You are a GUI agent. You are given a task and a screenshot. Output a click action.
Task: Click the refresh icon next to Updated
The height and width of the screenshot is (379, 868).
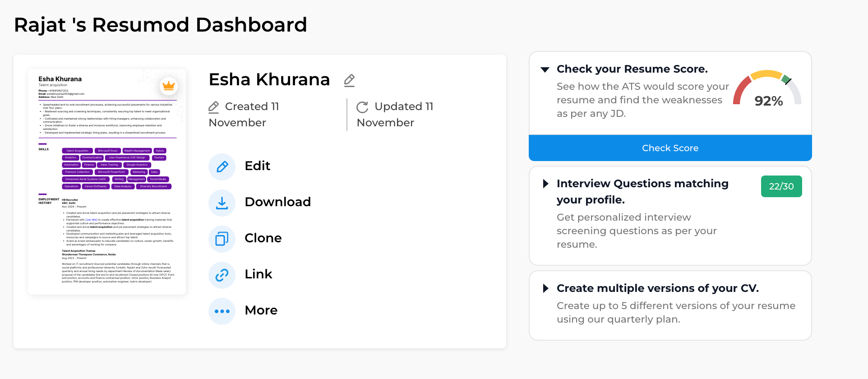pyautogui.click(x=362, y=107)
